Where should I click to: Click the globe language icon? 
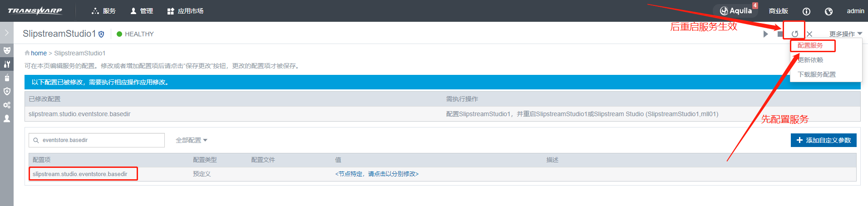(829, 11)
